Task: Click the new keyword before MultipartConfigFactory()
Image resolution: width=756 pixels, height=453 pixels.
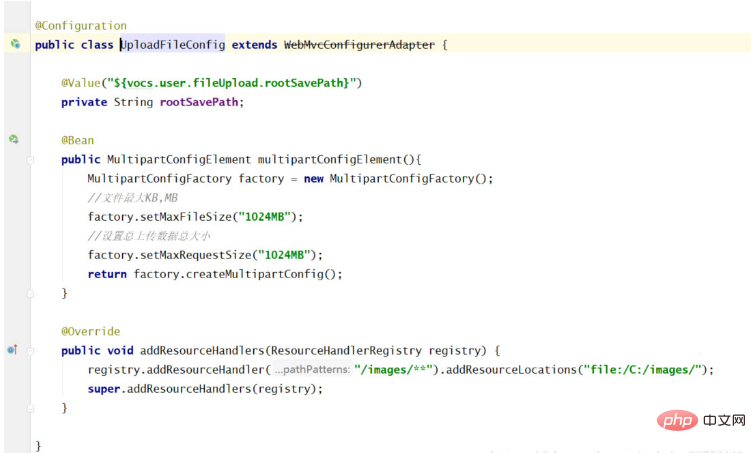Action: pos(313,179)
